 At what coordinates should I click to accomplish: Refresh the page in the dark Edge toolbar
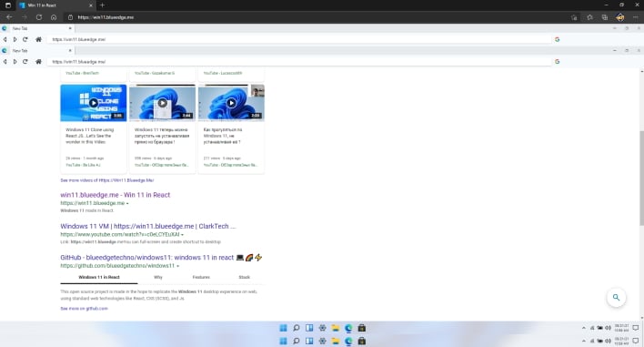tap(39, 17)
